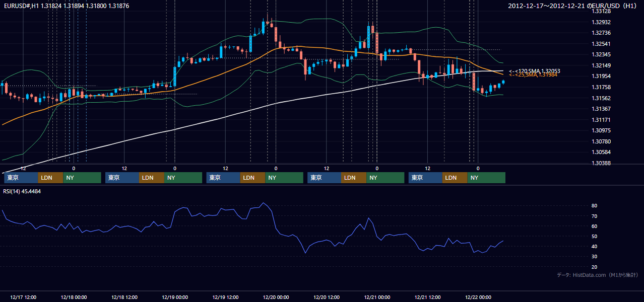Click price axis value 1.32932
Screen dimensions: 644x302
pyautogui.click(x=601, y=22)
